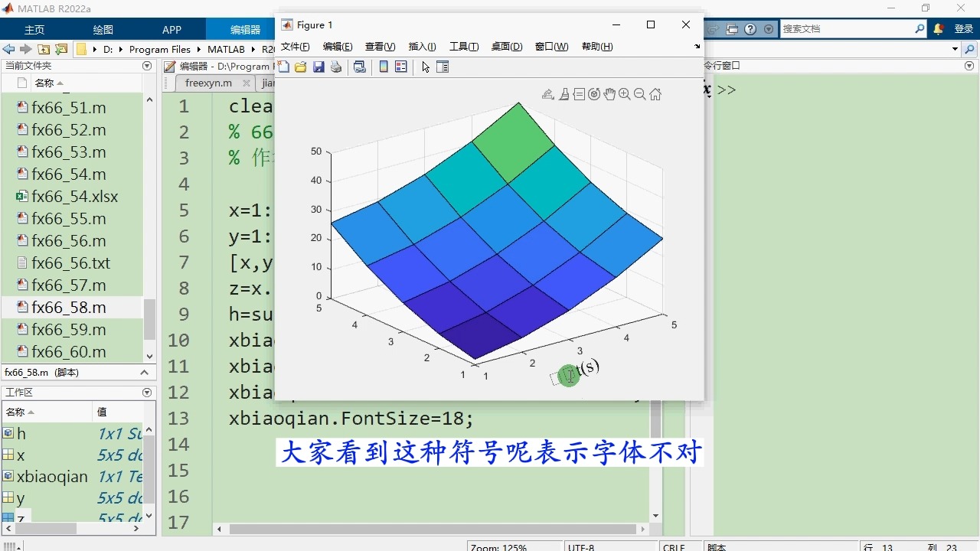Collapse the 当前文件夹 panel
Viewport: 980px width, 551px height.
click(x=145, y=66)
